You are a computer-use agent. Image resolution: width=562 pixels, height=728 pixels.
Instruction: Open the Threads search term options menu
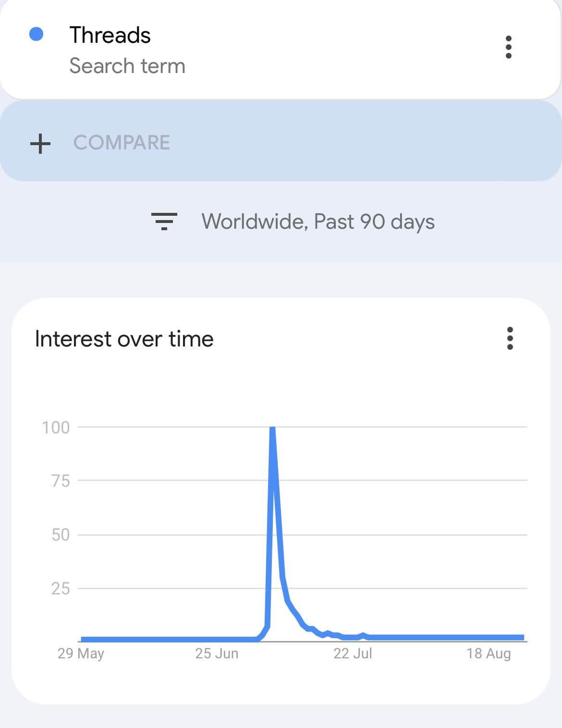pyautogui.click(x=509, y=47)
